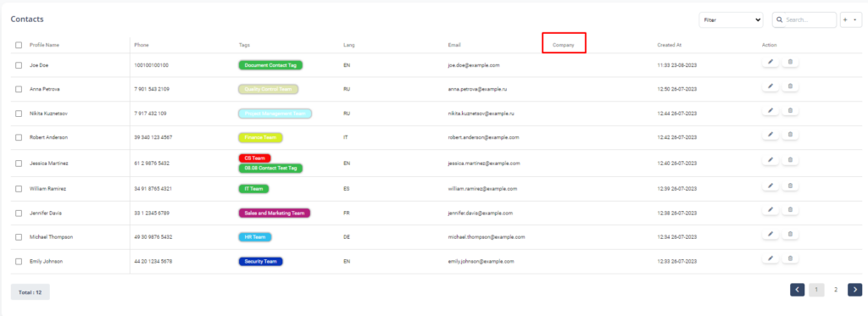Delete Robert Anderson's contact
The image size is (868, 316).
790,135
